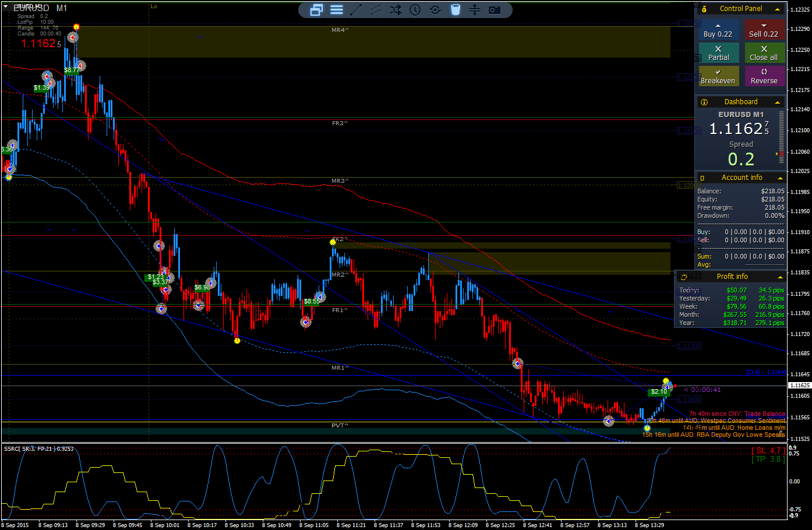Click the Sell 0.22 button

764,30
